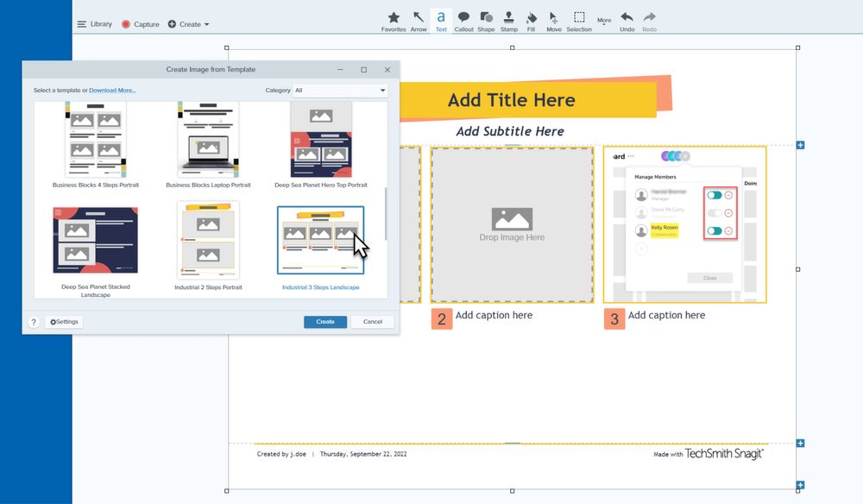The height and width of the screenshot is (504, 863).
Task: Click the plus icon beside title section
Action: (x=800, y=145)
